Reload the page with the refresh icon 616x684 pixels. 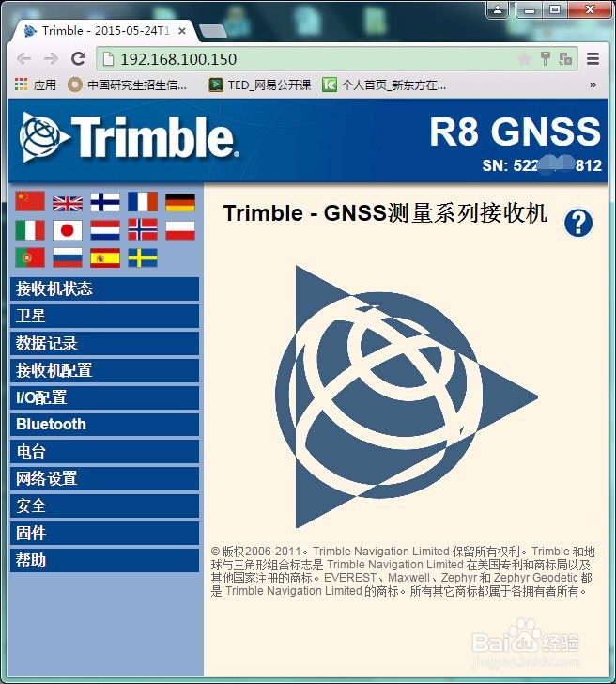(79, 58)
